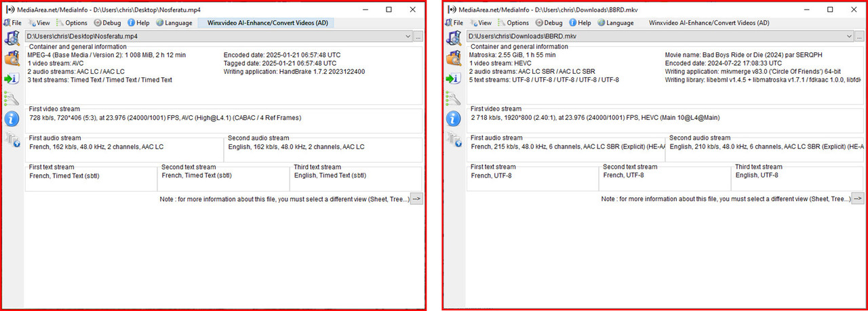Click 'Movie name: Bad Boys Ride or Die' text
The image size is (868, 311).
(x=745, y=55)
